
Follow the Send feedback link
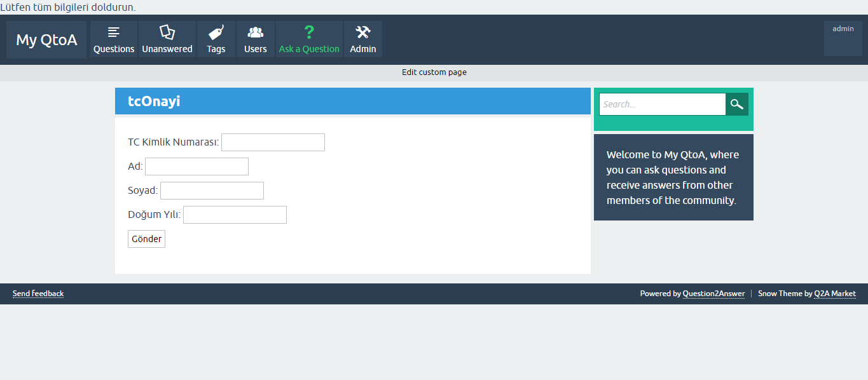38,294
